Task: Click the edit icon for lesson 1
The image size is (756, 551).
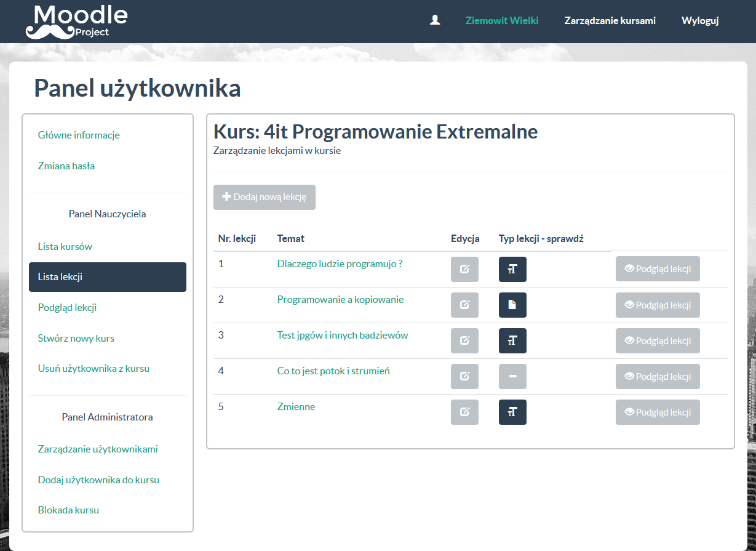Action: click(x=464, y=269)
